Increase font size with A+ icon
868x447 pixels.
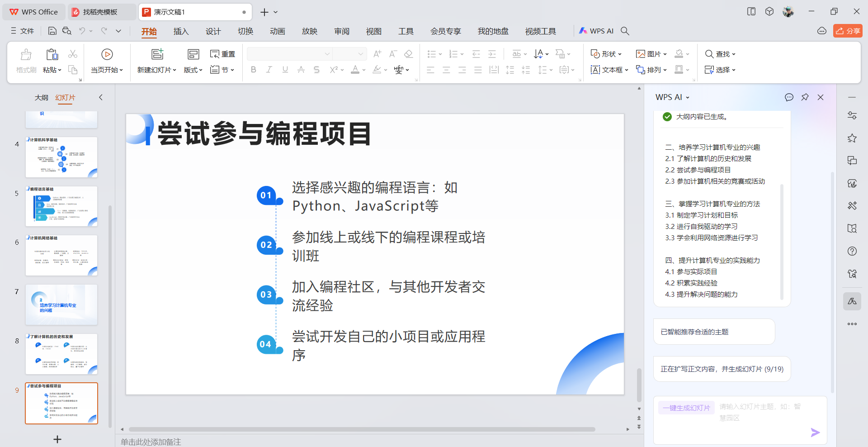click(x=377, y=54)
